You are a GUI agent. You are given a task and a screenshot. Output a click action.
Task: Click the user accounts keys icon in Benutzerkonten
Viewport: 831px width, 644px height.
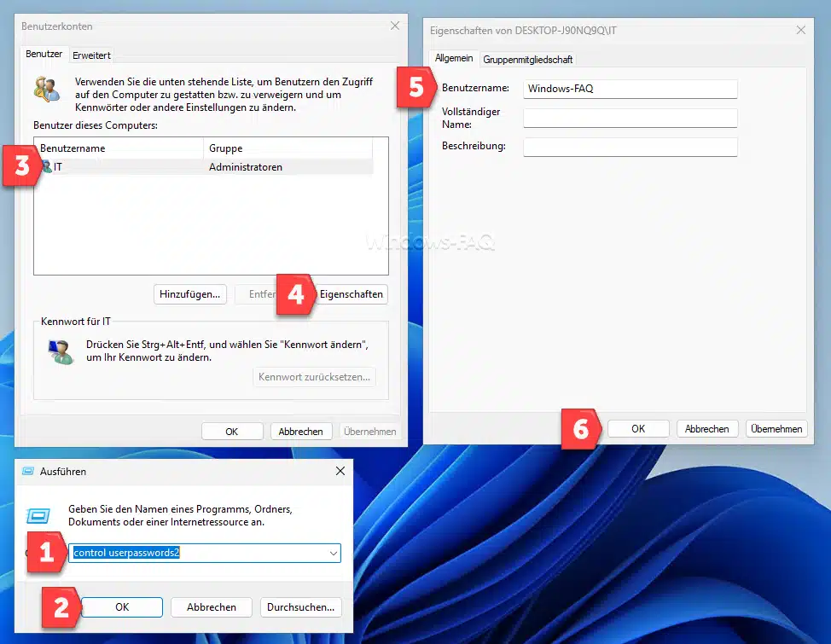(47, 89)
